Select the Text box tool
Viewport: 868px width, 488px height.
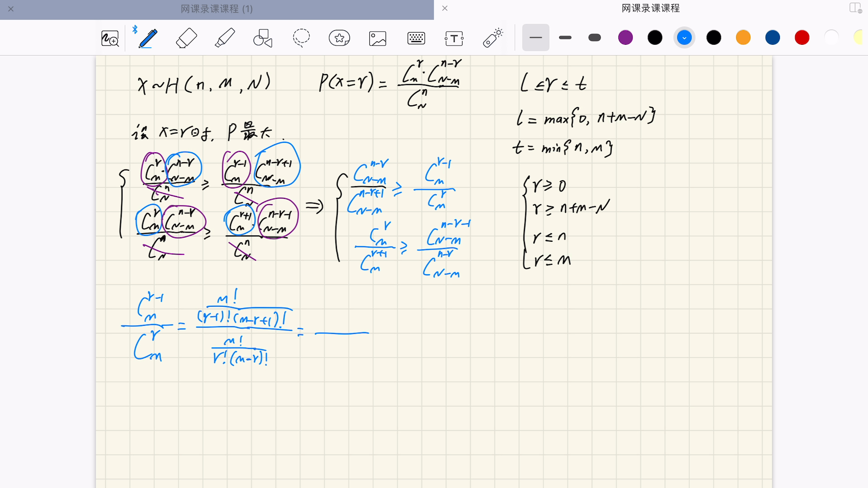(454, 38)
